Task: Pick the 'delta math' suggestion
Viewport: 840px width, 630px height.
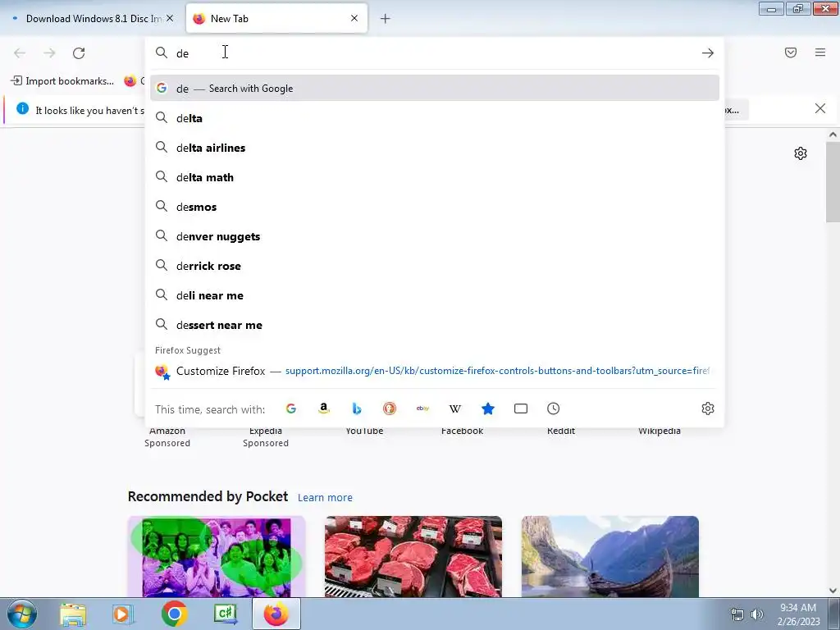Action: coord(435,177)
